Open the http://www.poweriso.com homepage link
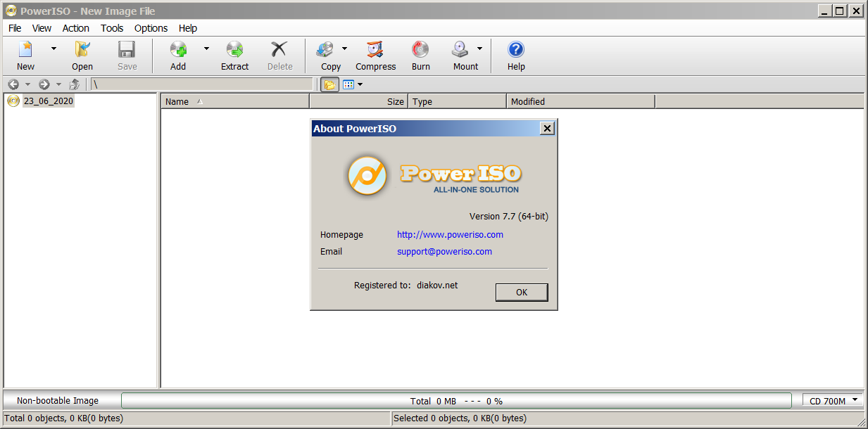Screen dimensions: 868x429 click(450, 235)
